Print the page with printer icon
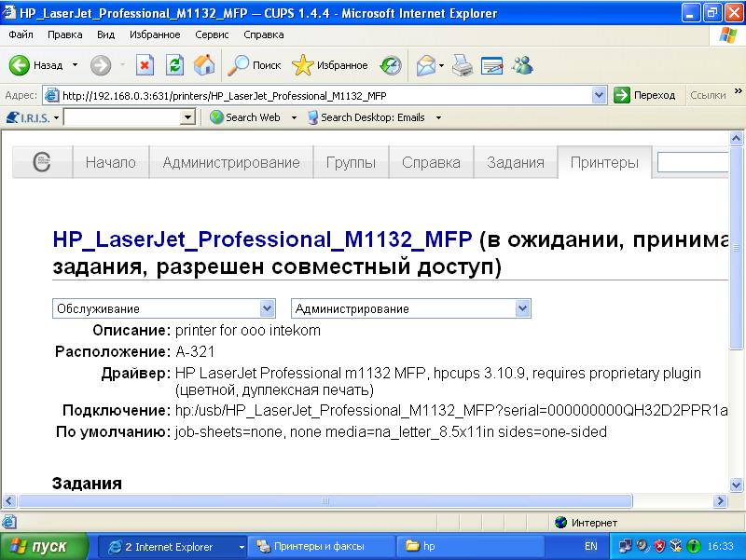Screen dimensions: 746x560 click(463, 65)
